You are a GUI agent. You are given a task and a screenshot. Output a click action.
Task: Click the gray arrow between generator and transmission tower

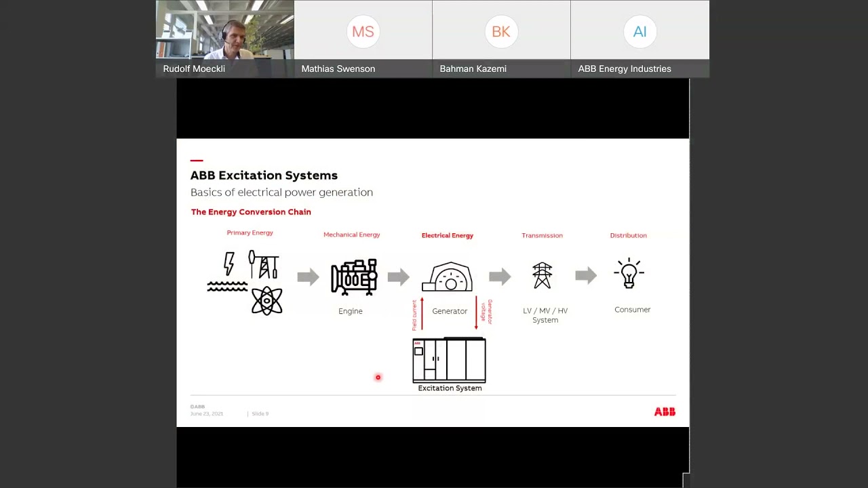point(500,276)
